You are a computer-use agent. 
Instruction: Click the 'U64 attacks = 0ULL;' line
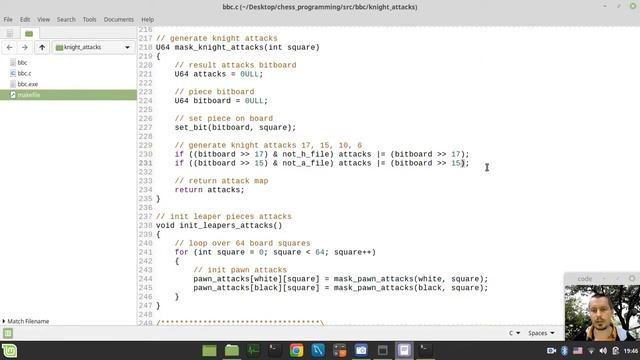(x=219, y=74)
